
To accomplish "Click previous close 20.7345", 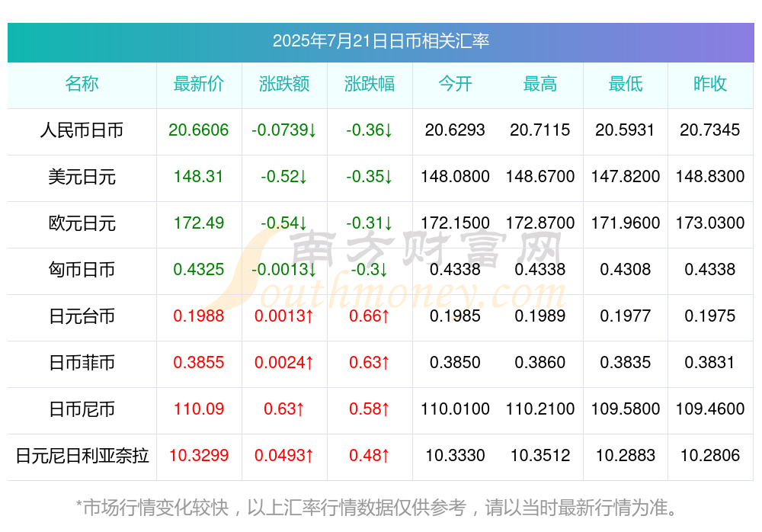I will [710, 130].
